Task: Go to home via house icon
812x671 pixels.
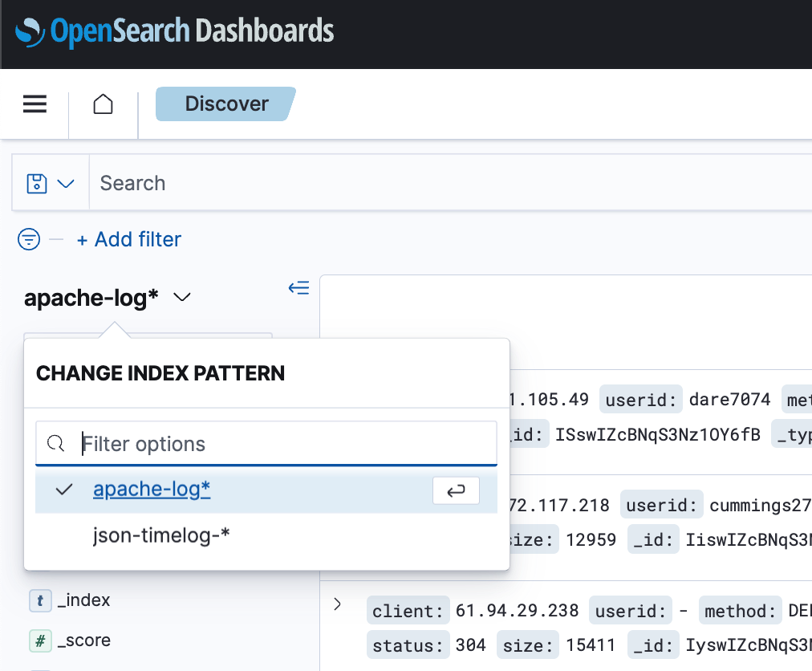Action: coord(103,104)
